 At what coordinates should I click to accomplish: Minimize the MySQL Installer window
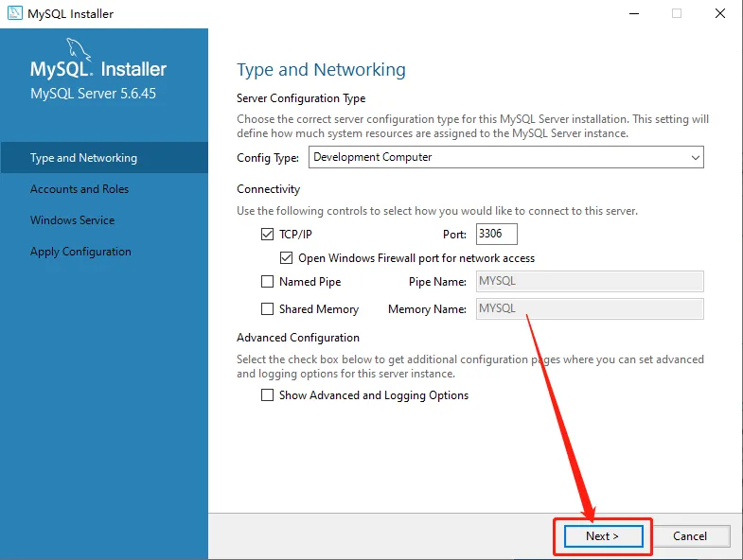(634, 13)
